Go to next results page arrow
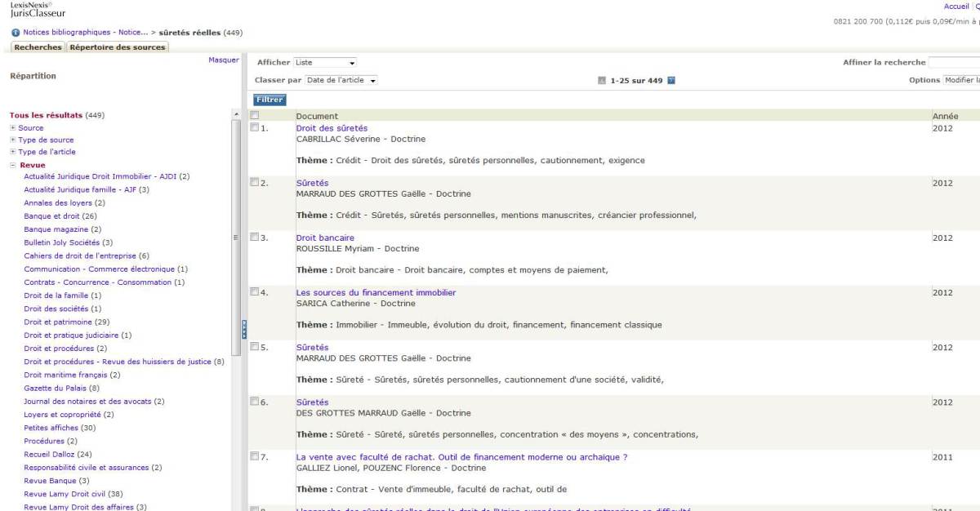Screen dimensions: 980x511 [x=671, y=81]
